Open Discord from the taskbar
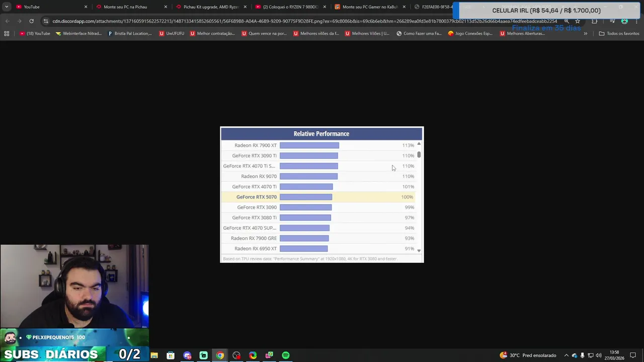644x362 pixels. (x=187, y=355)
